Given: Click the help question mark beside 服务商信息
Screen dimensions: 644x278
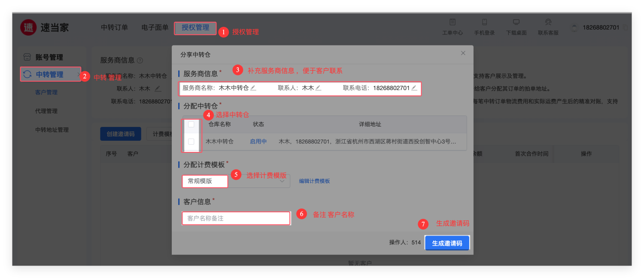Looking at the screenshot, I should (140, 60).
